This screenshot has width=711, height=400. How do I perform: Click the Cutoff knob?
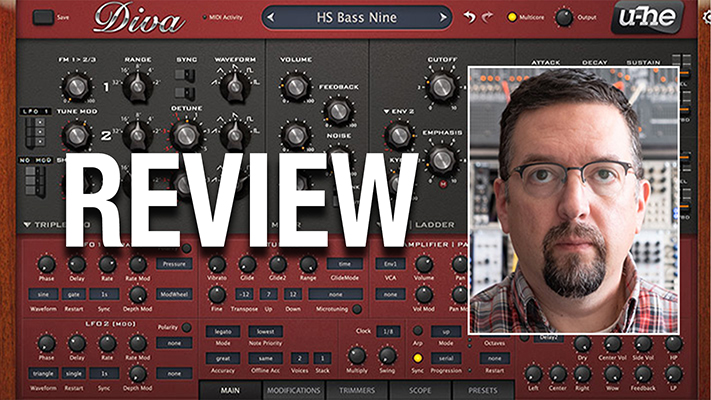[441, 88]
